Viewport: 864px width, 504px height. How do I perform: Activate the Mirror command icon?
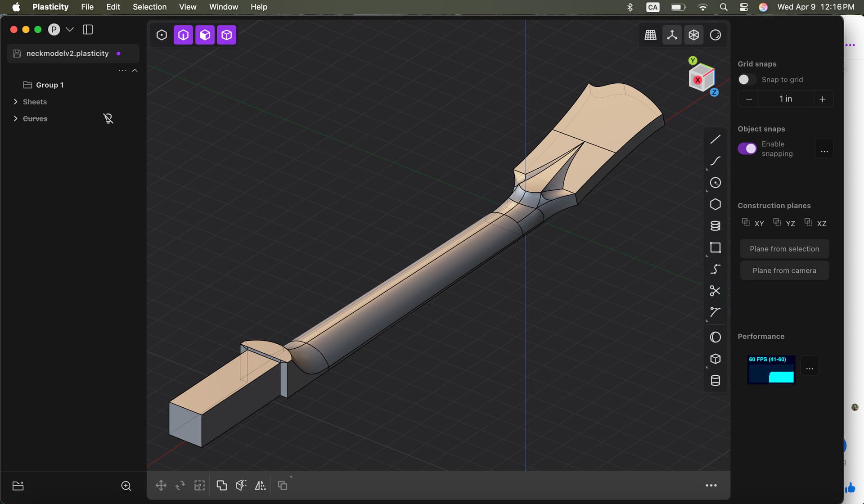[260, 486]
